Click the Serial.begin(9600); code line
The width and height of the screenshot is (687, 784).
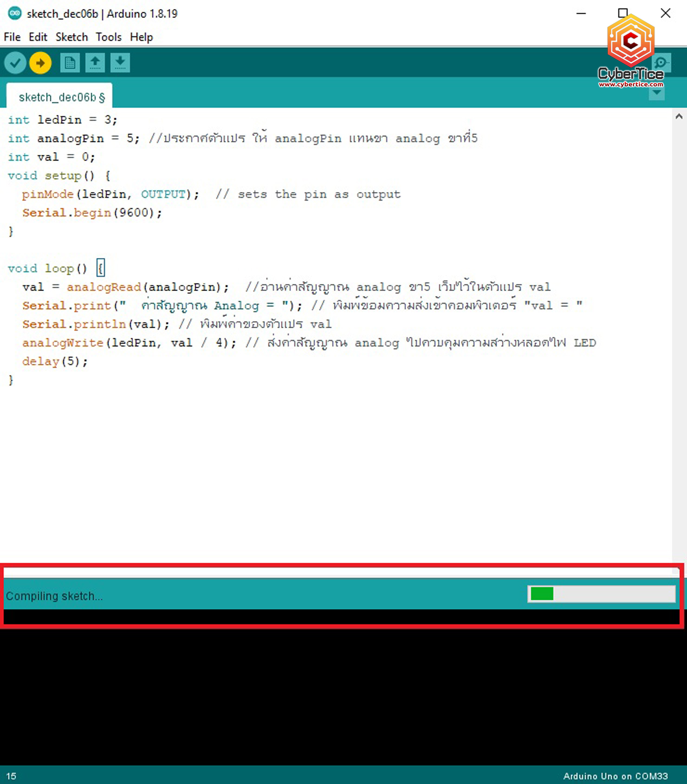click(x=92, y=213)
